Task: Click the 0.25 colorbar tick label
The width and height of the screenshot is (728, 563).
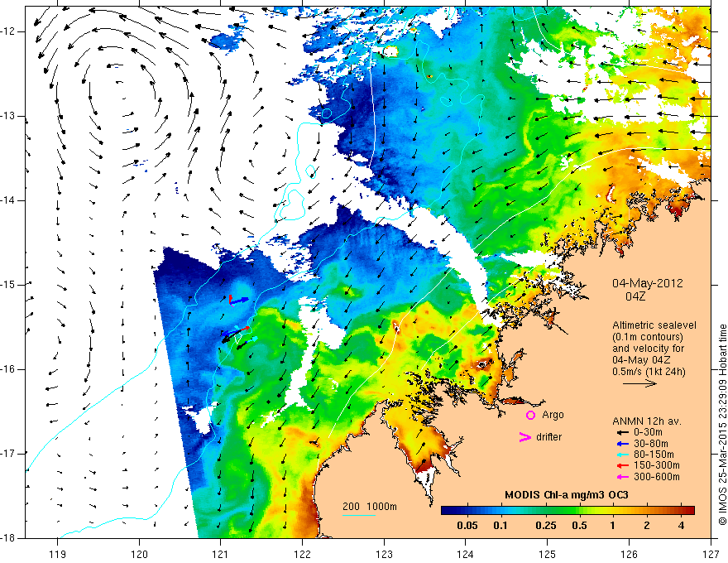Action: pos(545,526)
